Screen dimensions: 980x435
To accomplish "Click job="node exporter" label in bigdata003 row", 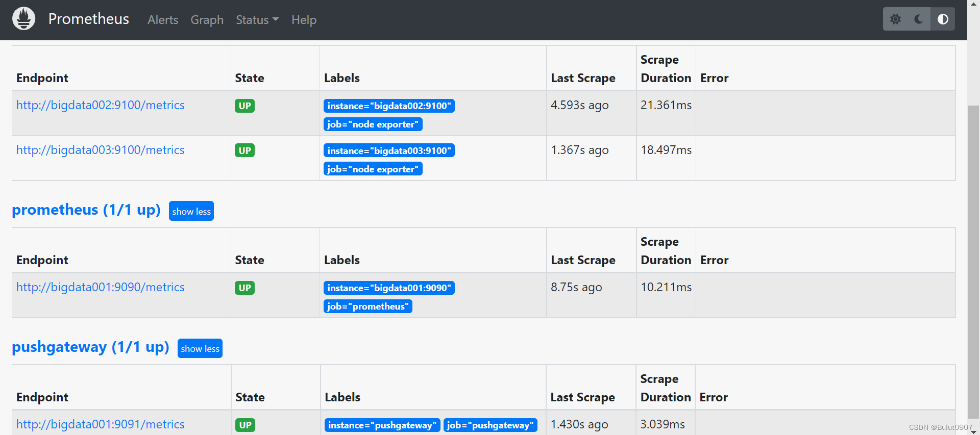I will click(x=373, y=169).
